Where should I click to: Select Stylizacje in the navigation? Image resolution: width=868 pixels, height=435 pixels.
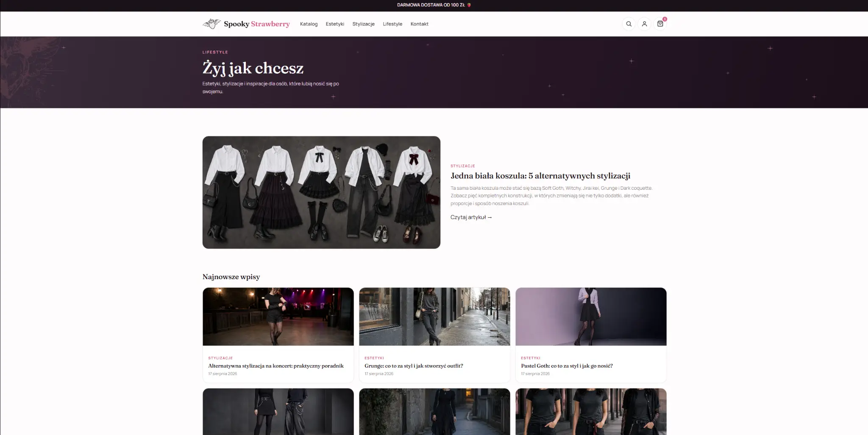coord(363,24)
